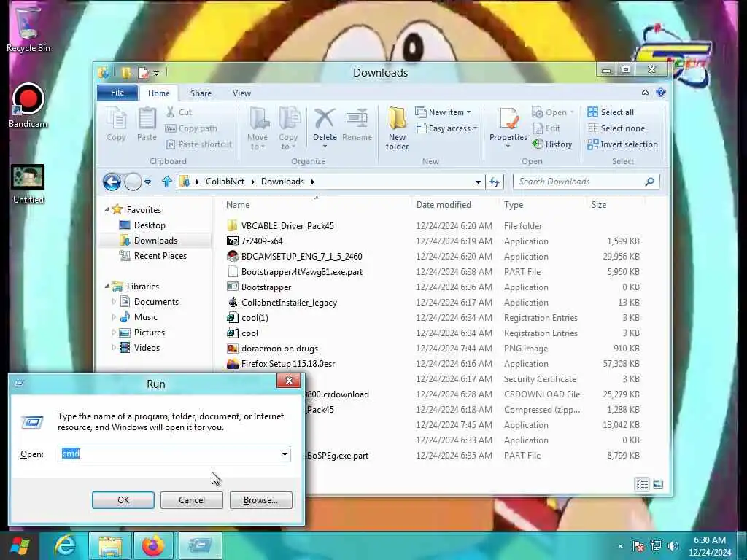Open the Run dialog Open dropdown arrow
Image resolution: width=747 pixels, height=560 pixels.
(x=285, y=454)
